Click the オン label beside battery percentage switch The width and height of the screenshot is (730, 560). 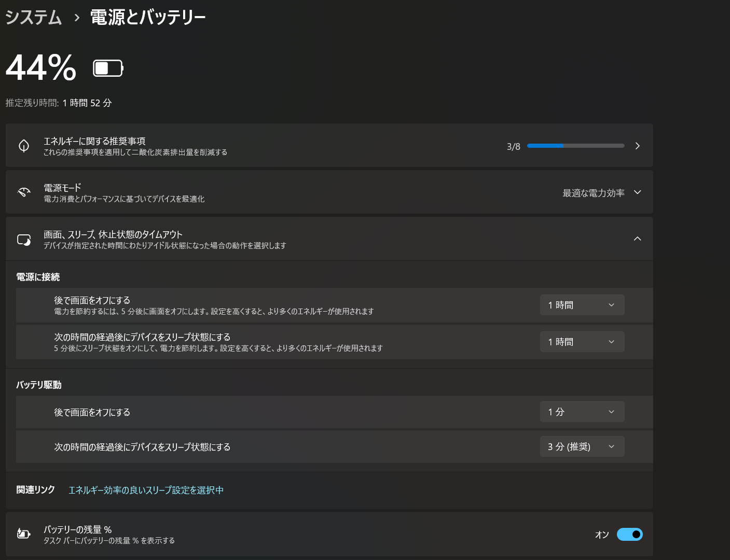click(602, 535)
